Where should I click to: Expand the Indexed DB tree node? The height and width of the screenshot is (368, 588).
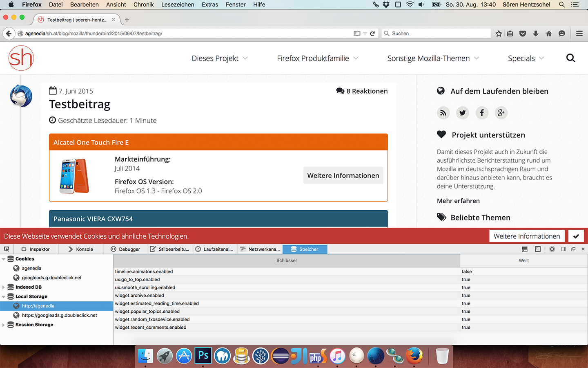coord(4,287)
